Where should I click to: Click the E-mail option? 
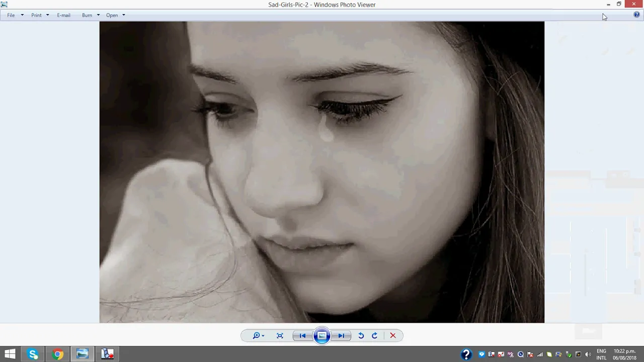(x=63, y=15)
